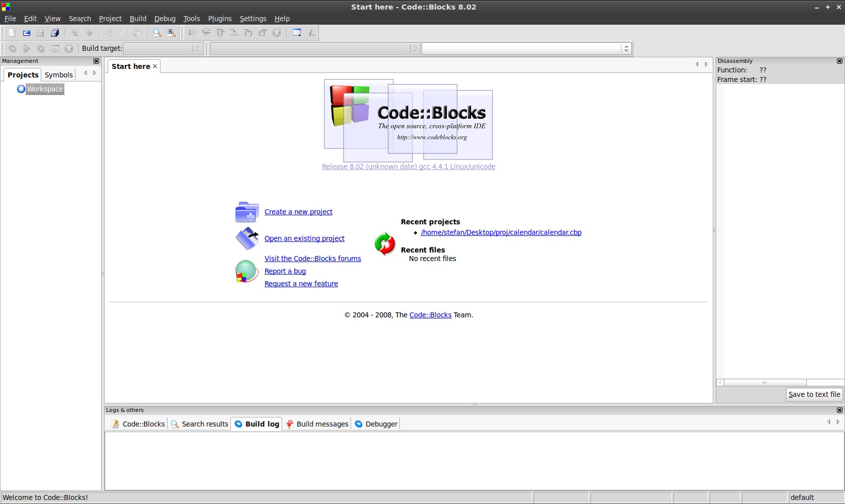
Task: Switch to the Build messages tab
Action: pyautogui.click(x=322, y=424)
